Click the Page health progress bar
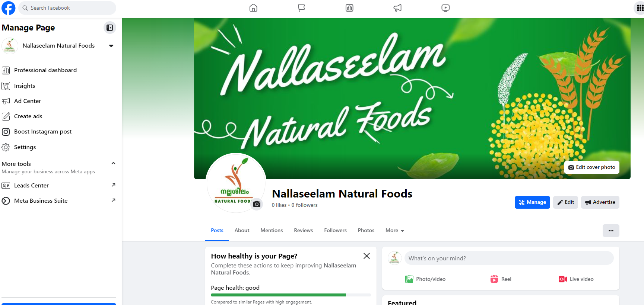Image resolution: width=644 pixels, height=305 pixels. click(291, 295)
